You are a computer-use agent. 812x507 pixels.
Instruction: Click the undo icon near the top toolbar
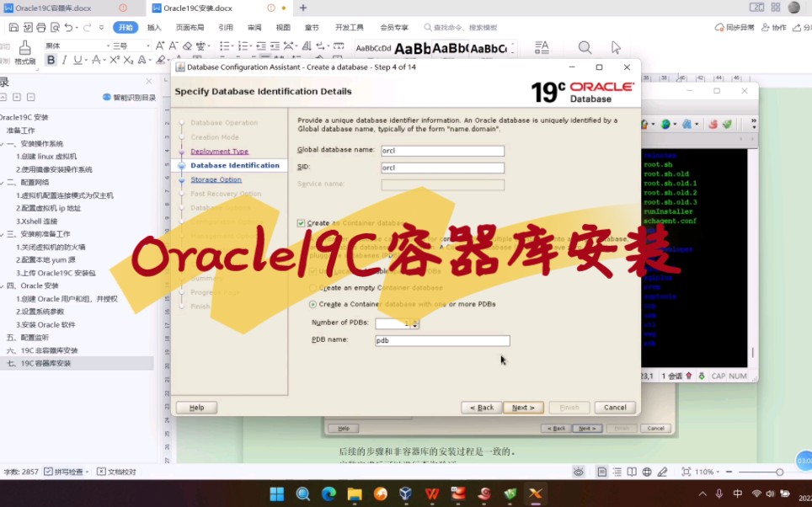pos(69,29)
